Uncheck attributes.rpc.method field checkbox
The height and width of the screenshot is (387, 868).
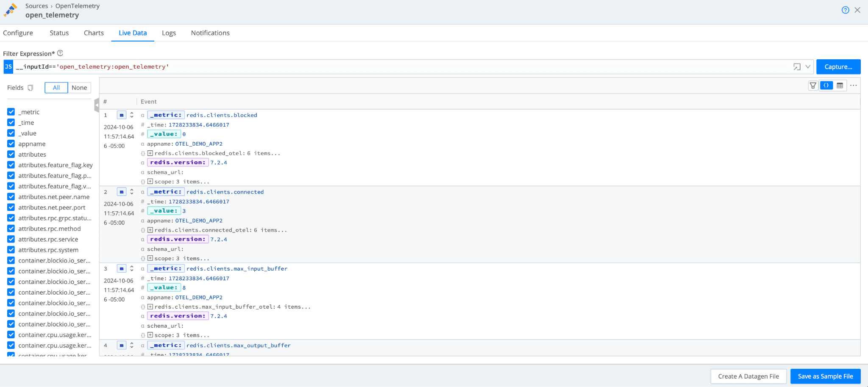point(11,229)
